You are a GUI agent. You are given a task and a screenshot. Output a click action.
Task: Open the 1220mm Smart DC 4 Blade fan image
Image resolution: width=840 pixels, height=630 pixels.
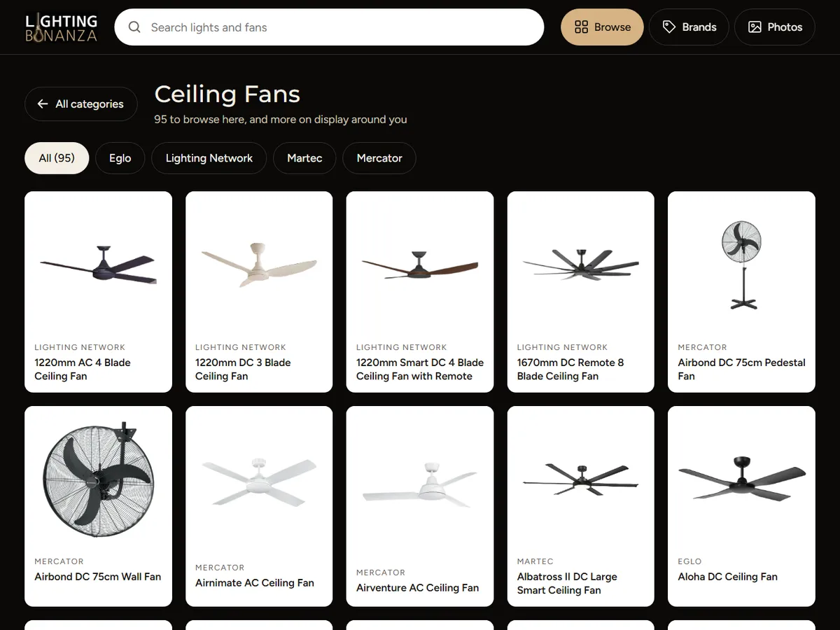pos(420,265)
